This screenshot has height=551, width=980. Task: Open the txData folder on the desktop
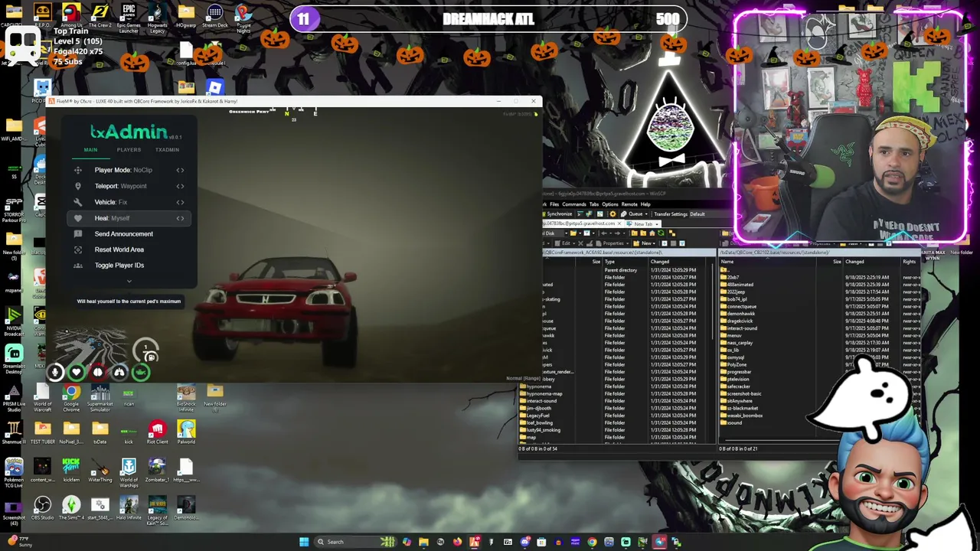100,432
